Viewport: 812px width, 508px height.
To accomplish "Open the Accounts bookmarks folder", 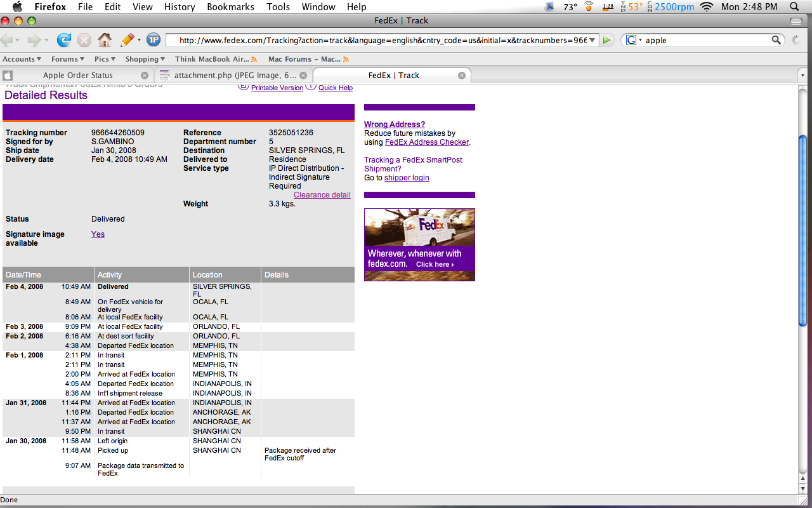I will [22, 59].
